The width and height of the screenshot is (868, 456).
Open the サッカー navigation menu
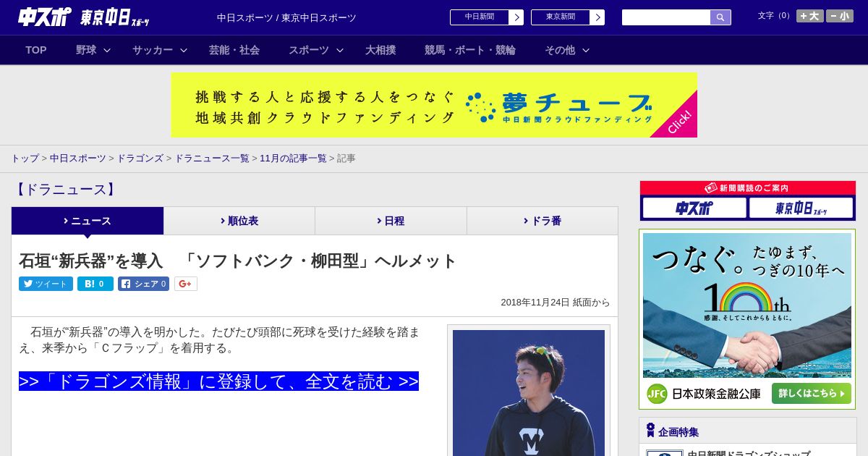coord(153,50)
